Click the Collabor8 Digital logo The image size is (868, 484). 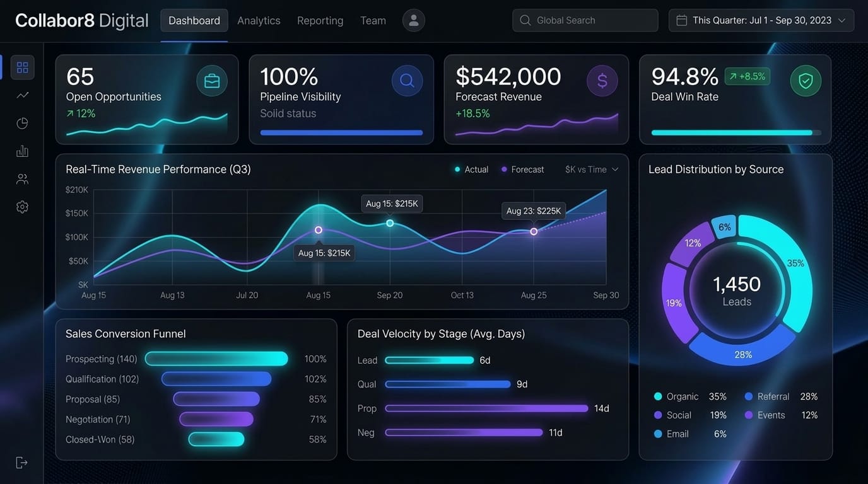(82, 21)
